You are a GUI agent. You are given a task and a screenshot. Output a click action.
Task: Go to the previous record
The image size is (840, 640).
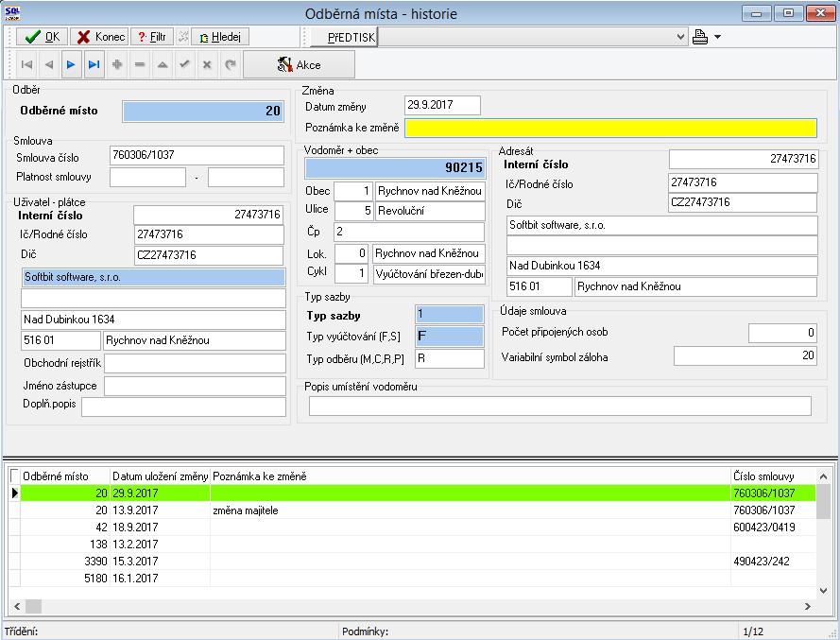[49, 65]
